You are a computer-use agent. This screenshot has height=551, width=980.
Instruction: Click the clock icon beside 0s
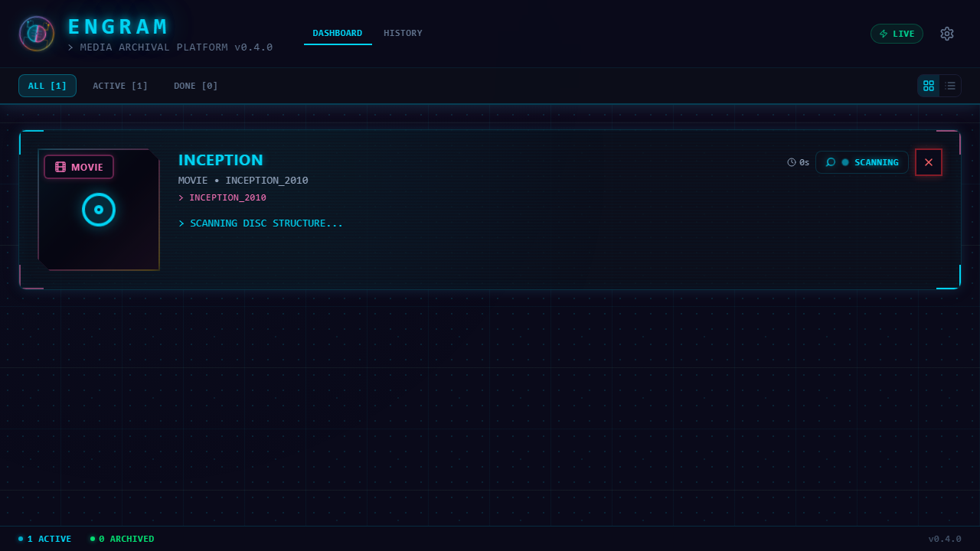pos(792,162)
